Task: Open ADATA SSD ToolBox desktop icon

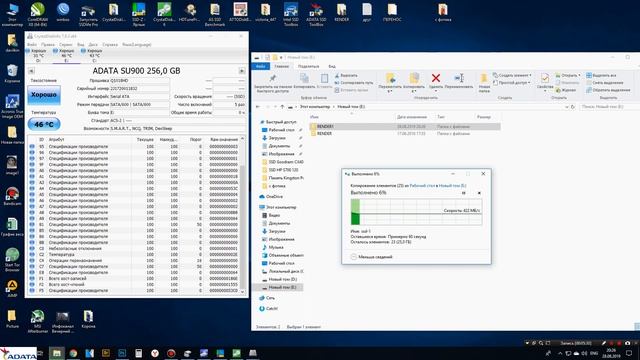Action: click(316, 14)
